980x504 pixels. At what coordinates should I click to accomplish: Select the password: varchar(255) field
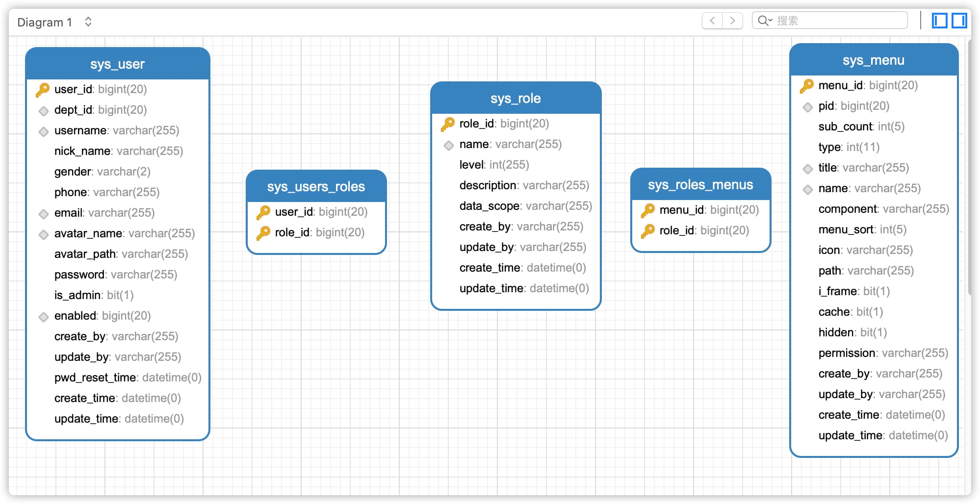[x=116, y=275]
